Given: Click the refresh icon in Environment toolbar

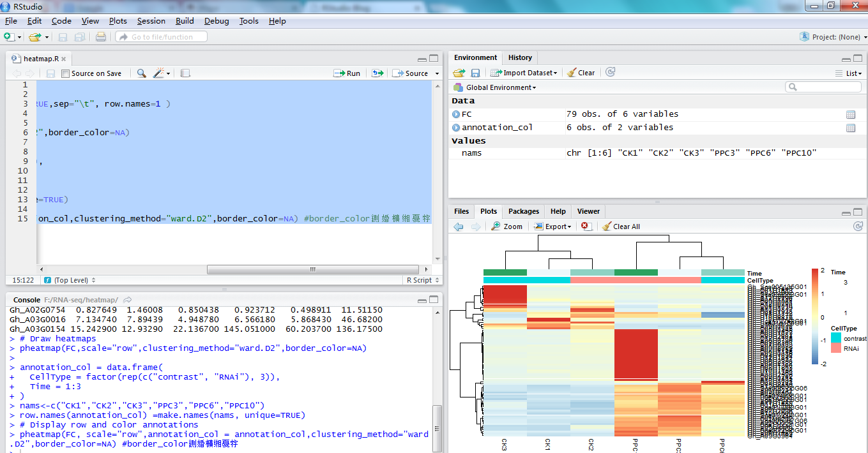Looking at the screenshot, I should [x=610, y=73].
